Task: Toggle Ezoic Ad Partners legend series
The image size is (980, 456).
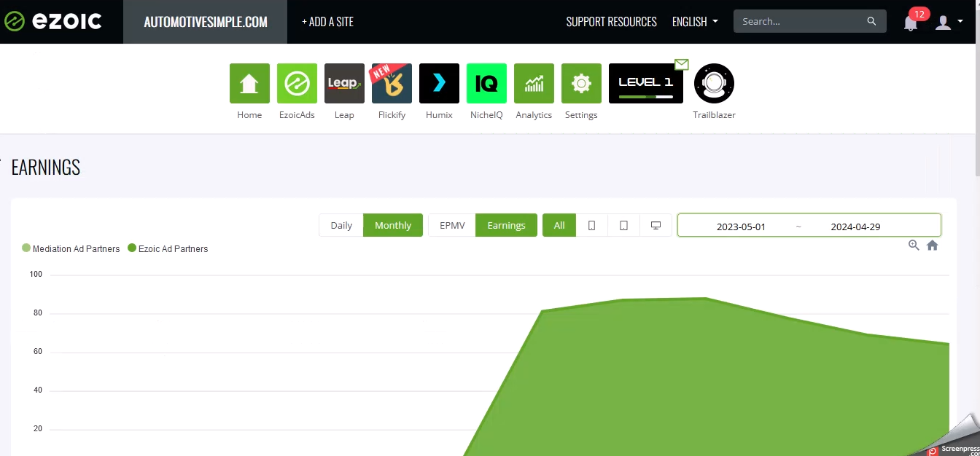Action: click(x=168, y=248)
